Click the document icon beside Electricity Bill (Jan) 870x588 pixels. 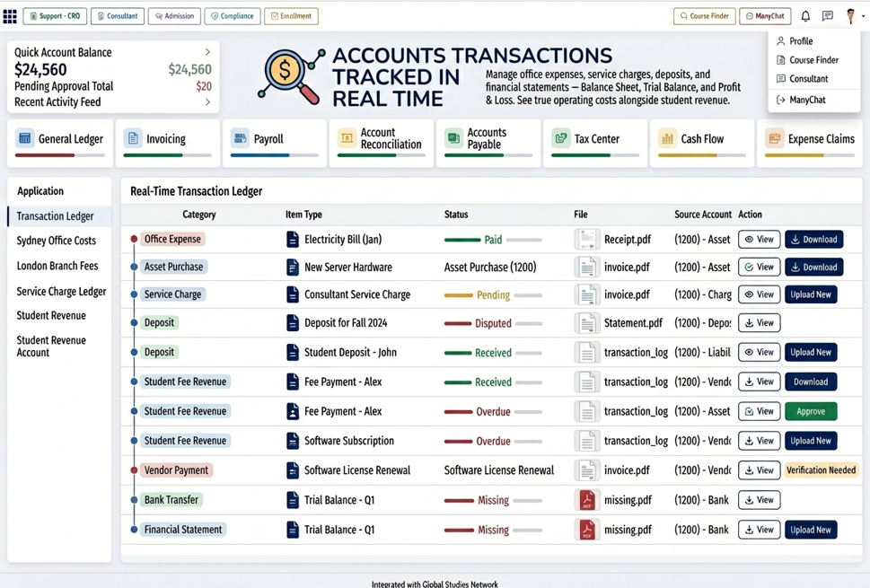293,240
